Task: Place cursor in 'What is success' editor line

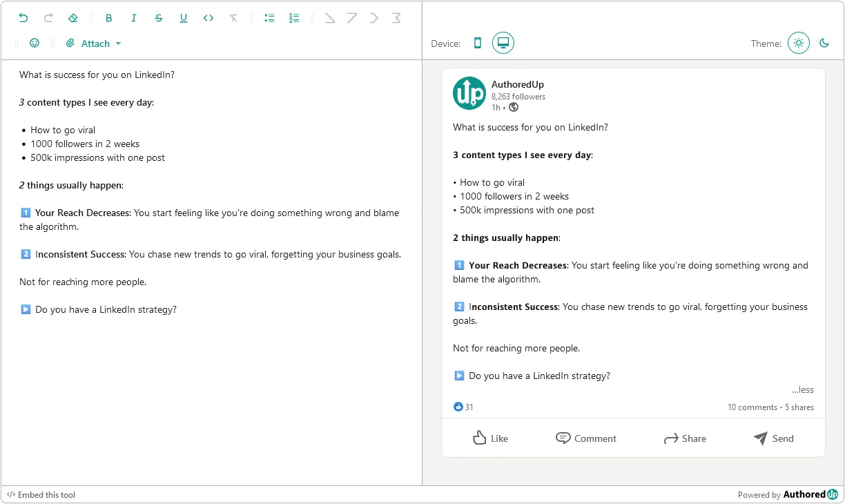Action: click(x=97, y=75)
